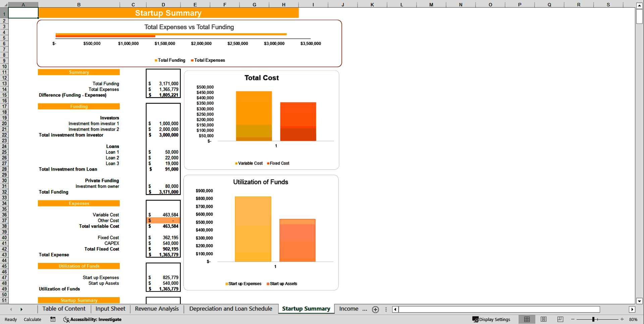The width and height of the screenshot is (644, 324).
Task: Switch to the Input Sheet tab
Action: tap(110, 309)
